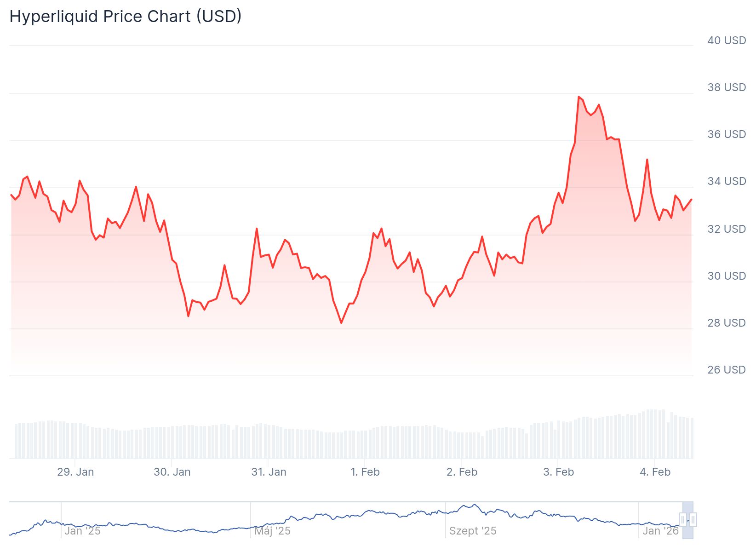Click the Máj '25 label in the navigator
The image size is (756, 552).
click(273, 531)
